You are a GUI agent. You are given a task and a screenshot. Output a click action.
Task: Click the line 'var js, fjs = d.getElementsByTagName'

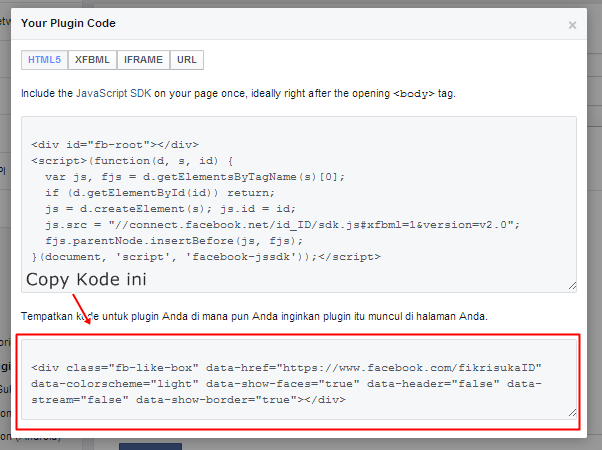tap(195, 177)
